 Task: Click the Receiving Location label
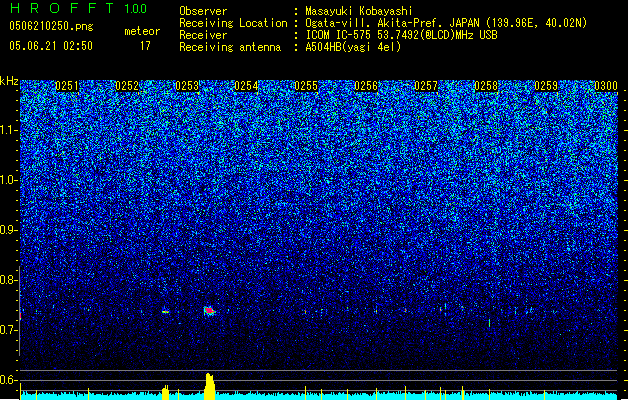(233, 23)
